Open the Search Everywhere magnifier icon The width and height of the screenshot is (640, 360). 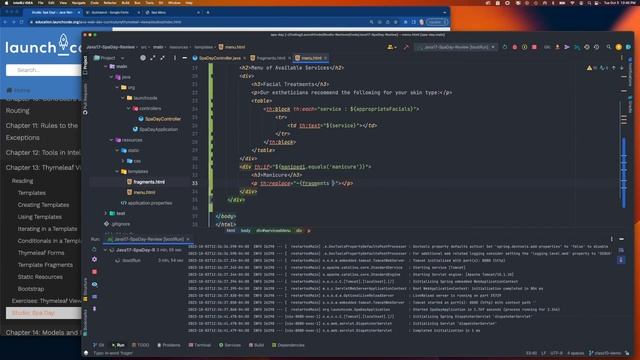[x=609, y=47]
